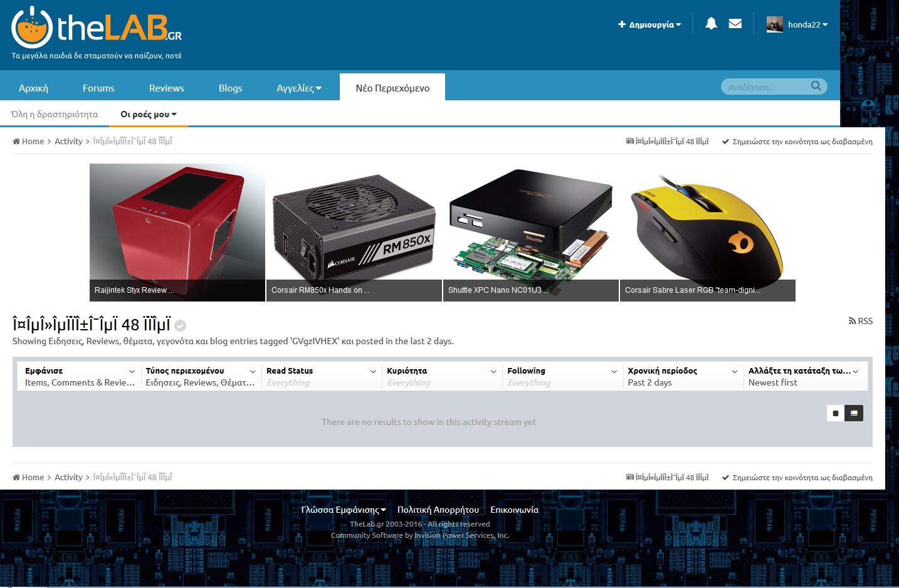The width and height of the screenshot is (899, 588).
Task: Open Δημιουργία create menu
Action: point(649,24)
